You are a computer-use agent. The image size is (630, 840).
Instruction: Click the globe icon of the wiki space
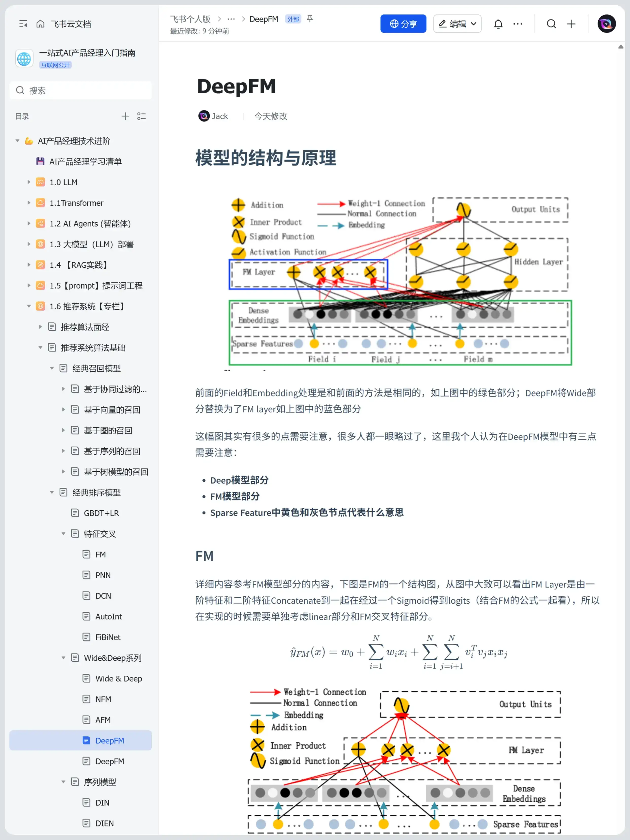pos(24,58)
